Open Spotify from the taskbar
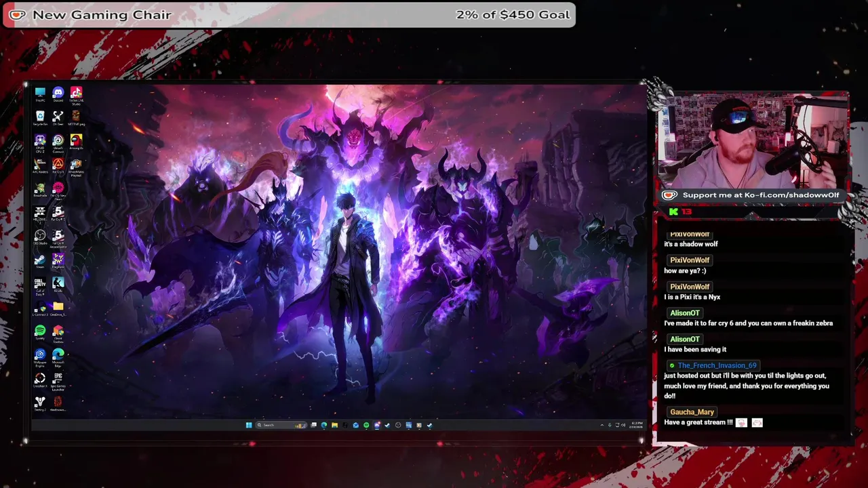The image size is (868, 488). (x=366, y=425)
